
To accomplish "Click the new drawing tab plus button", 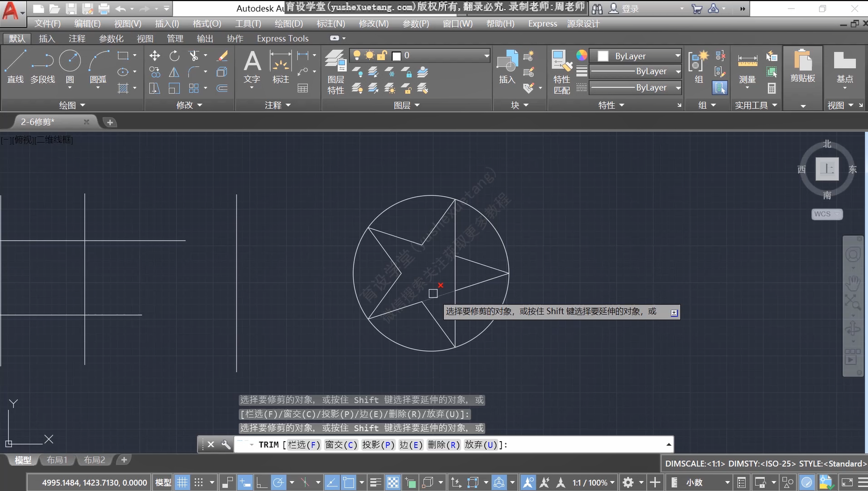I will point(110,122).
